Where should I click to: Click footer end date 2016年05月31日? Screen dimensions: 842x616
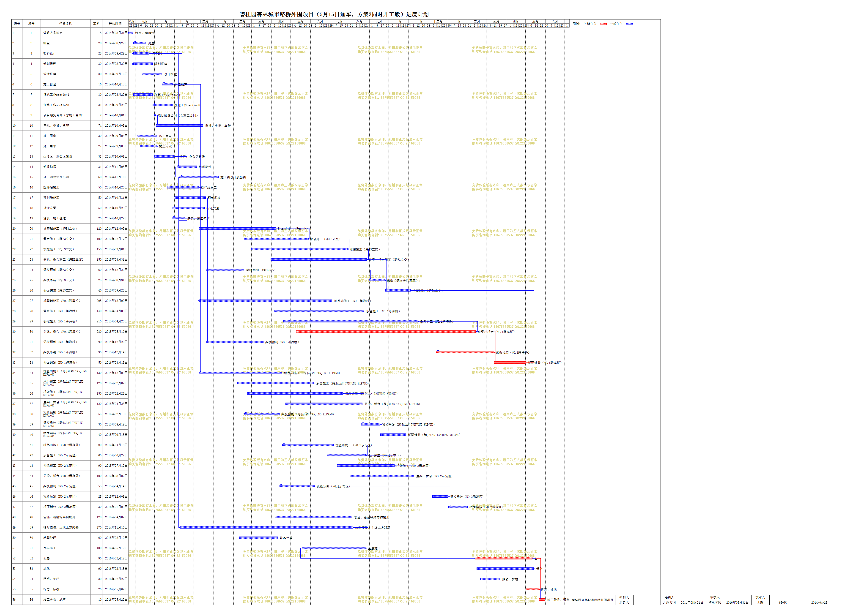pos(737,602)
